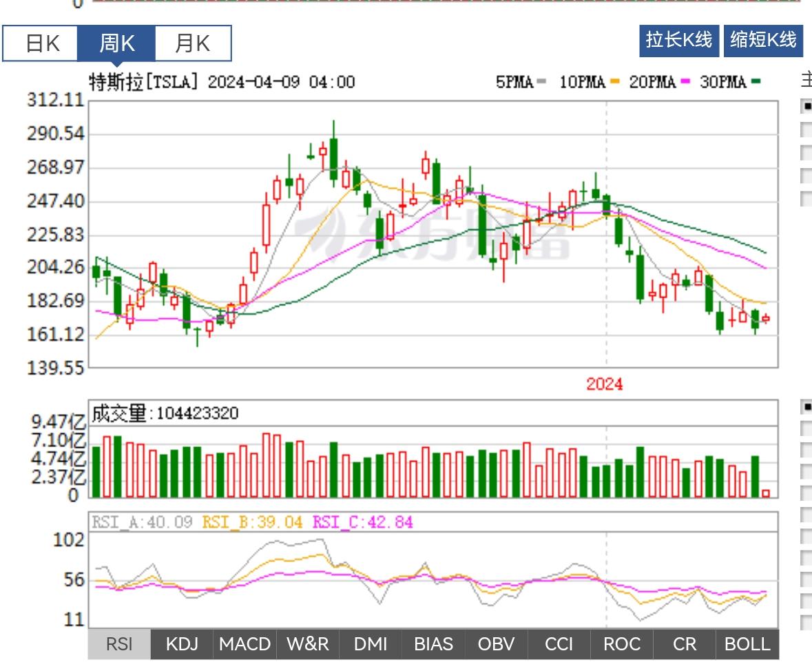Screen dimensions: 812x671
Task: Open the 月K monthly chart tab
Action: (193, 43)
